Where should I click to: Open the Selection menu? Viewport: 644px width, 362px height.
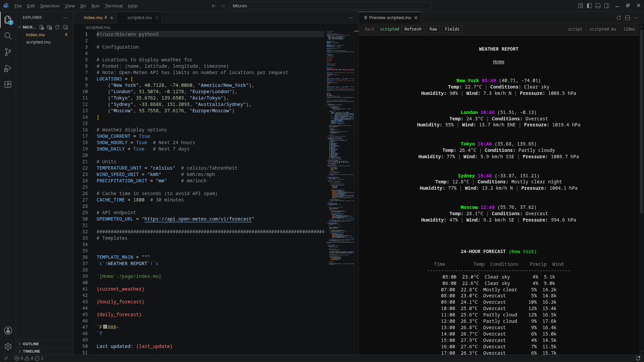tap(50, 6)
